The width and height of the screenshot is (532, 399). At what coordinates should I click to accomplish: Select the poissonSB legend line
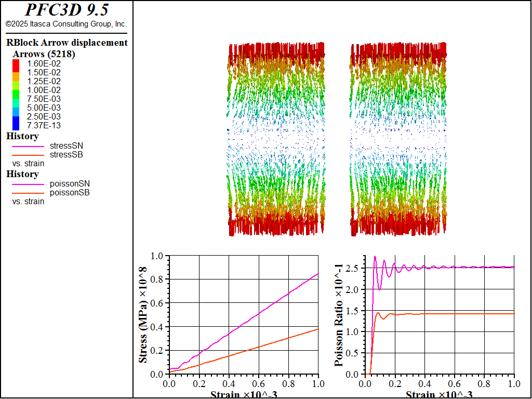pos(28,193)
